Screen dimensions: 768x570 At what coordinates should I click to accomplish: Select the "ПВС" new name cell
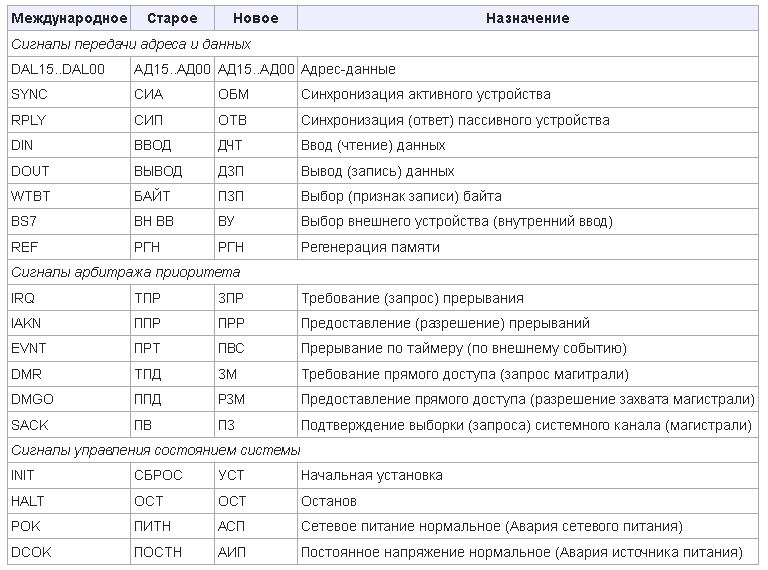[x=231, y=349]
